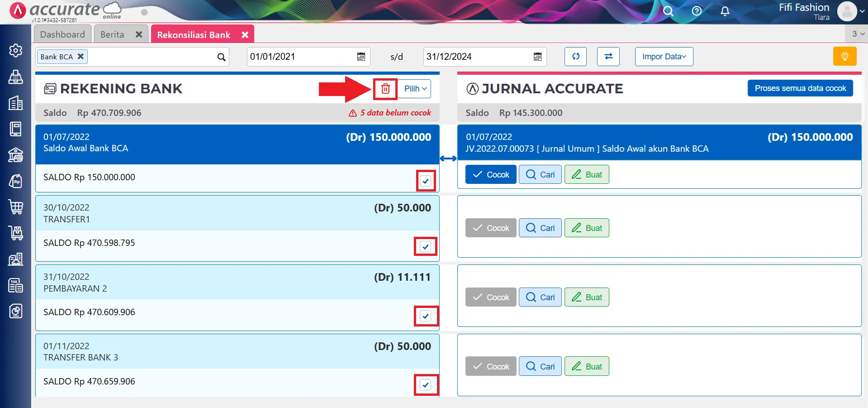
Task: Uncheck the Saldo Awal Bank BCA checkbox
Action: (x=425, y=181)
